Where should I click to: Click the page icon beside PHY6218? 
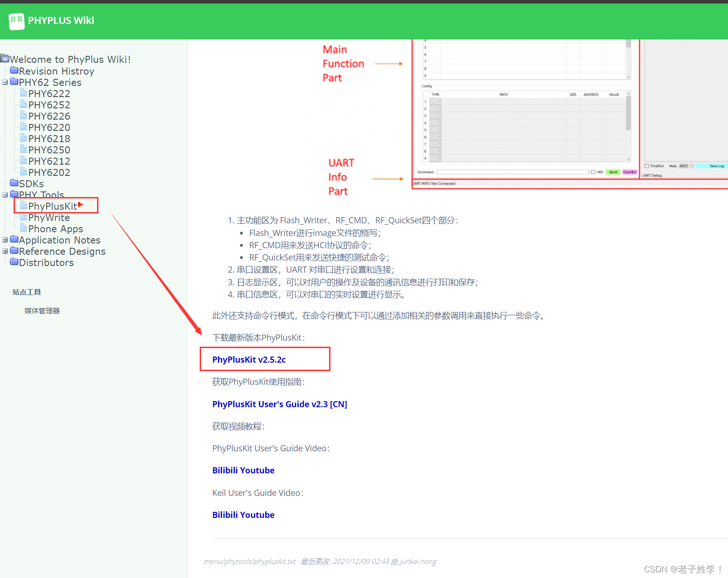(x=23, y=138)
